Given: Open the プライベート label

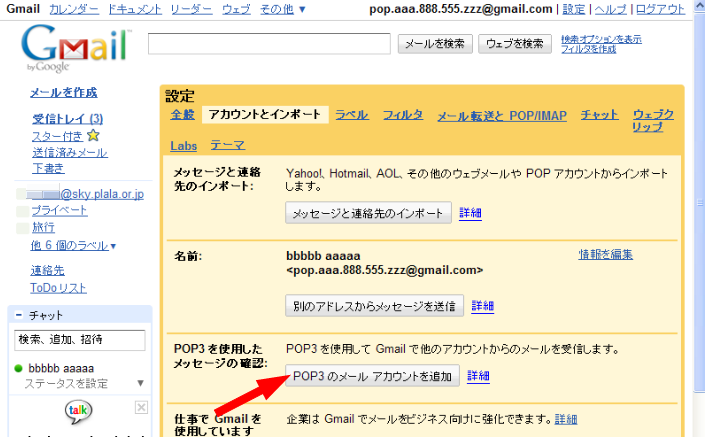Looking at the screenshot, I should click(x=59, y=210).
